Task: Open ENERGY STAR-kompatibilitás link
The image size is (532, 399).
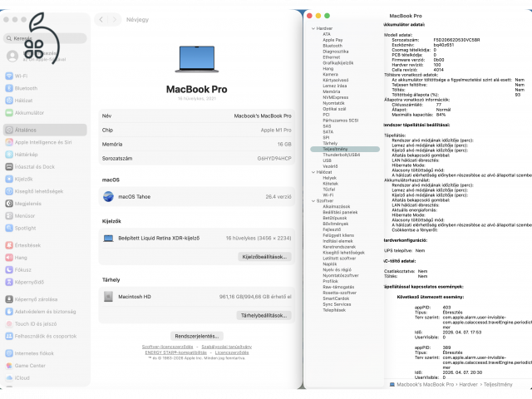Action: coord(175,352)
